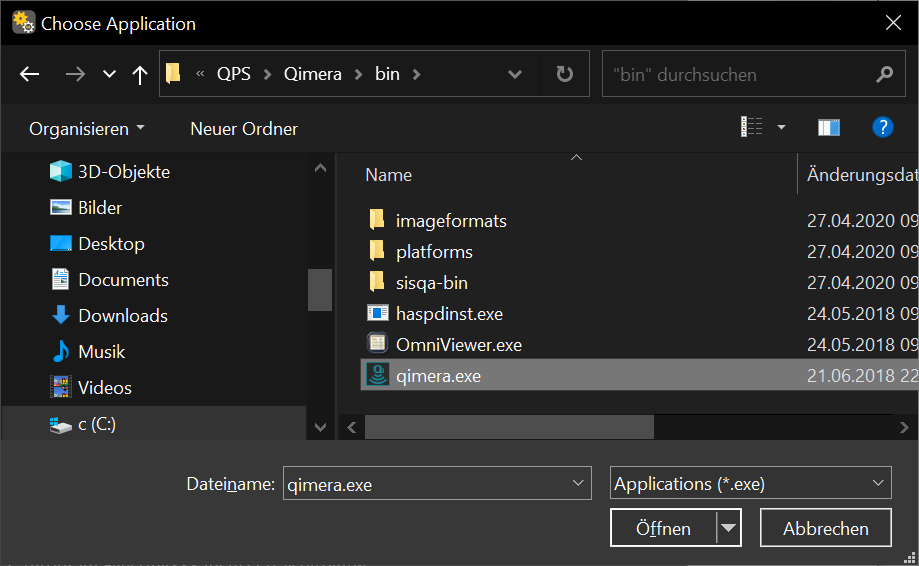Select bin in the breadcrumb path

tap(387, 74)
